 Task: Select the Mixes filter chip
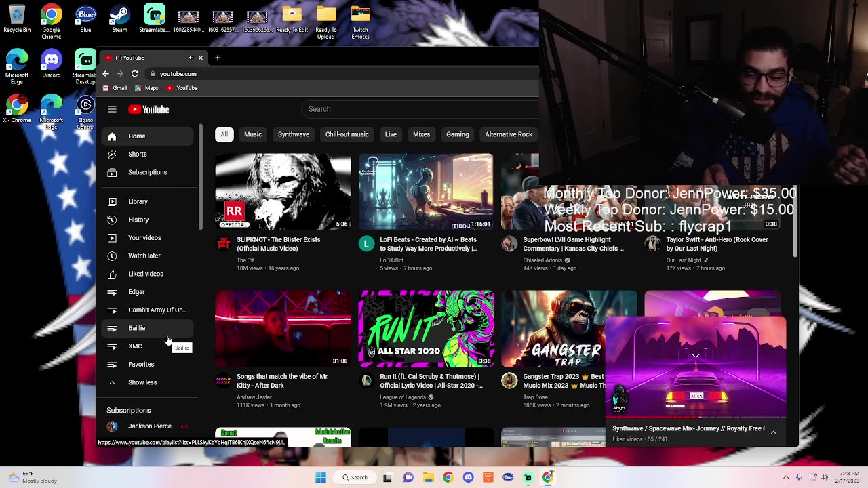(422, 134)
